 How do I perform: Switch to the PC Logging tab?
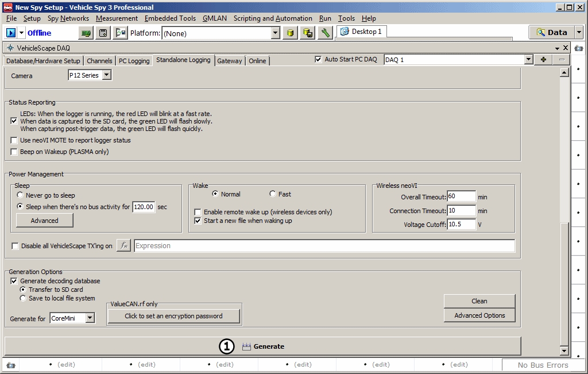click(x=134, y=61)
